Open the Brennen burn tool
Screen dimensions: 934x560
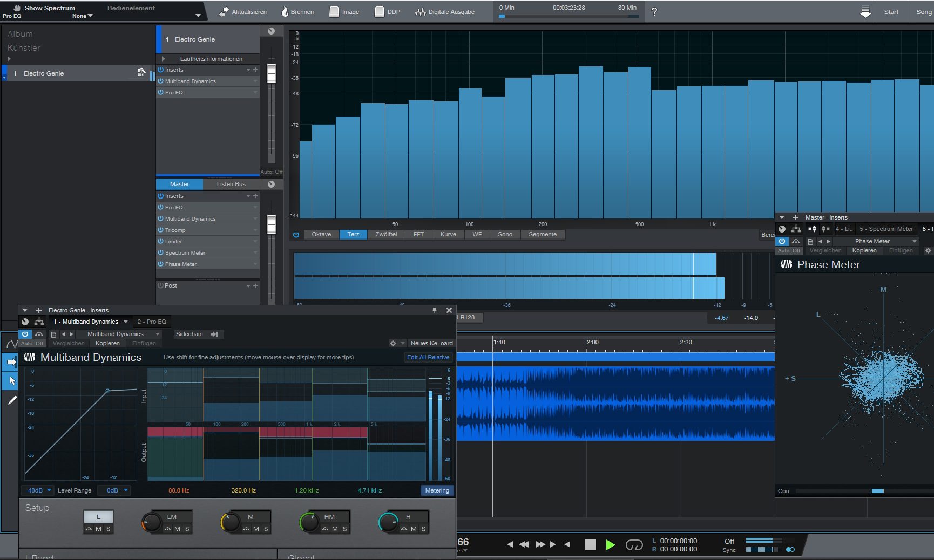click(285, 11)
